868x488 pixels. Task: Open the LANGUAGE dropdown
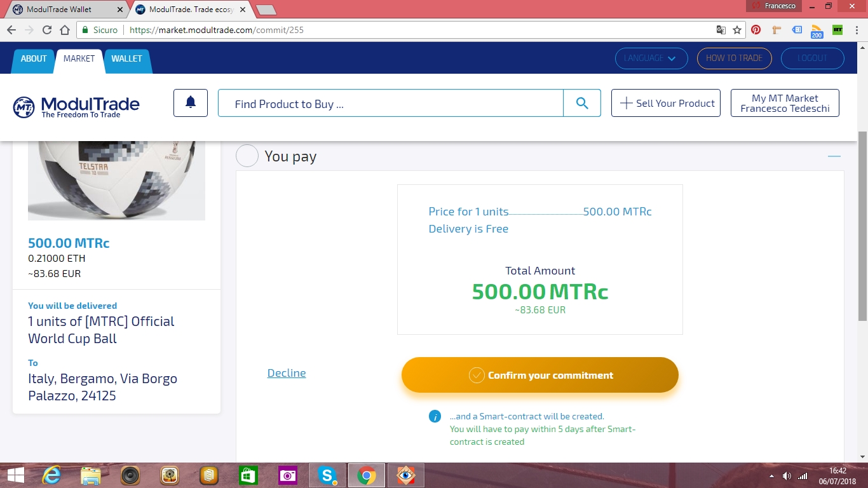tap(651, 58)
